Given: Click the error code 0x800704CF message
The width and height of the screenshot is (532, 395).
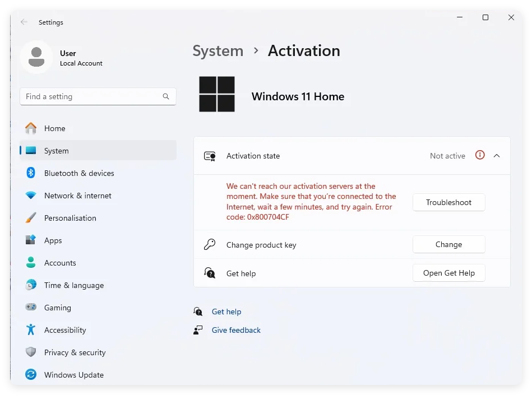Looking at the screenshot, I should tap(311, 201).
